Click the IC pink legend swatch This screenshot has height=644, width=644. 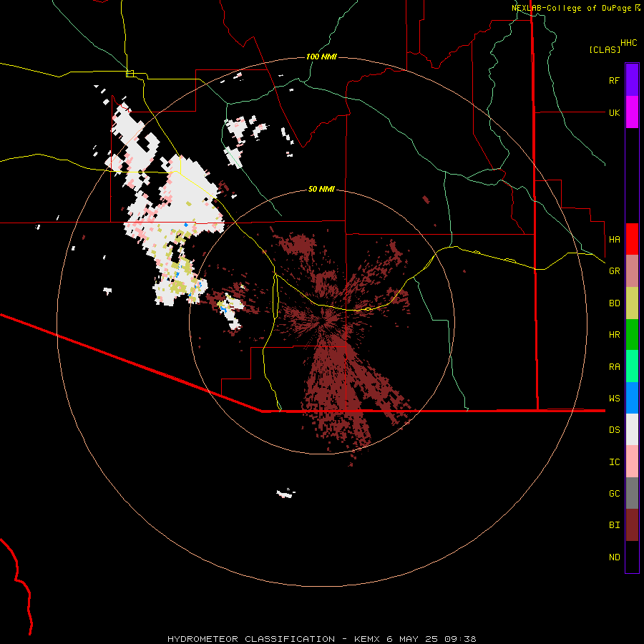point(632,462)
